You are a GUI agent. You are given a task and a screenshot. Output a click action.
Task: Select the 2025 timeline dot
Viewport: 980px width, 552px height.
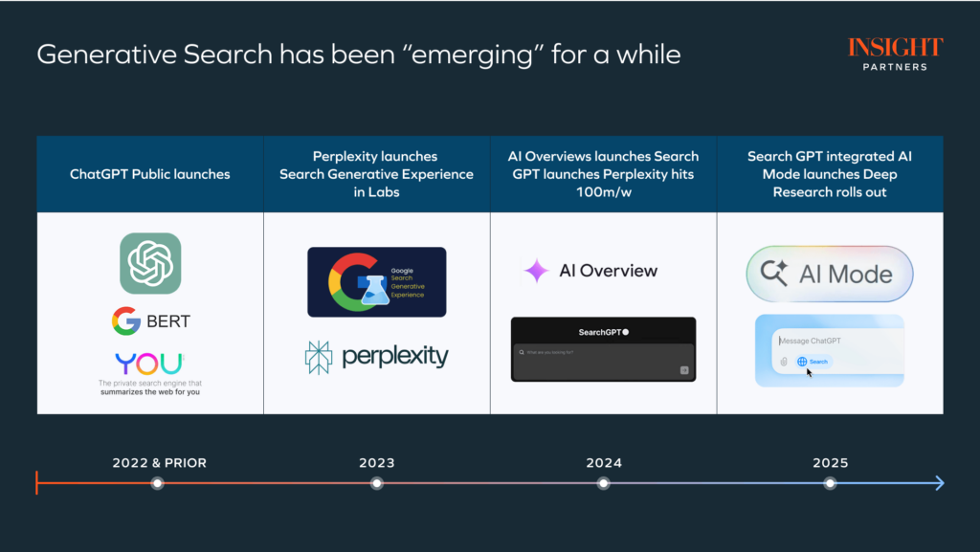830,483
